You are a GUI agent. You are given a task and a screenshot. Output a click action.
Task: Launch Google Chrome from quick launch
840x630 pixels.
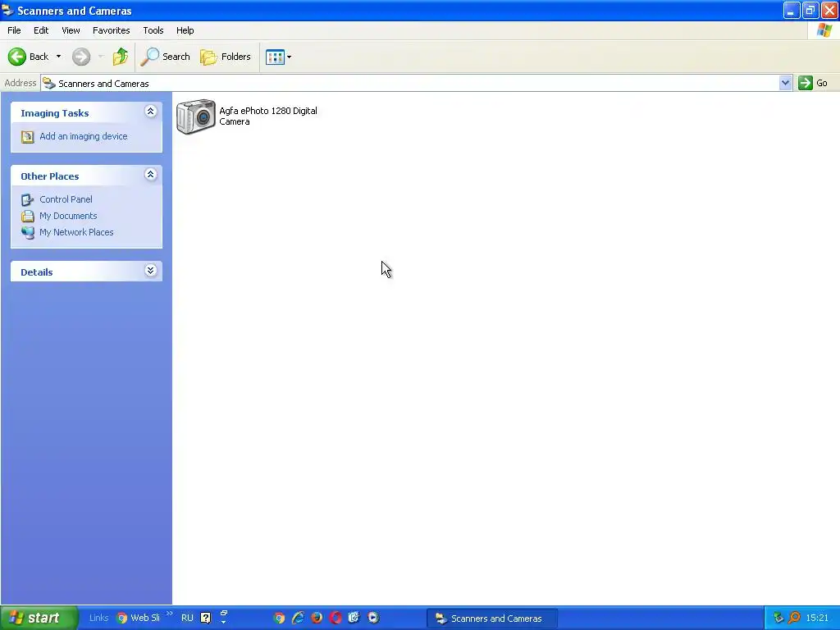coord(279,619)
